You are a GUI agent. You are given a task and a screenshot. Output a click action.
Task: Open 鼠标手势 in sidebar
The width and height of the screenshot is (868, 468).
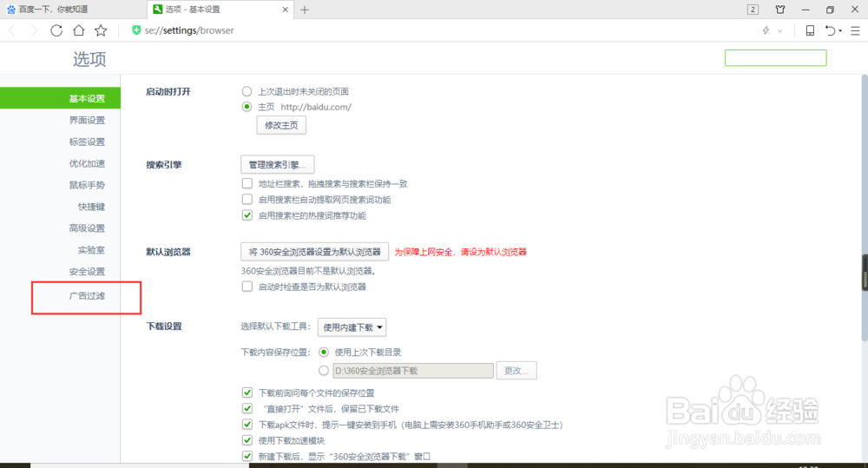point(87,185)
